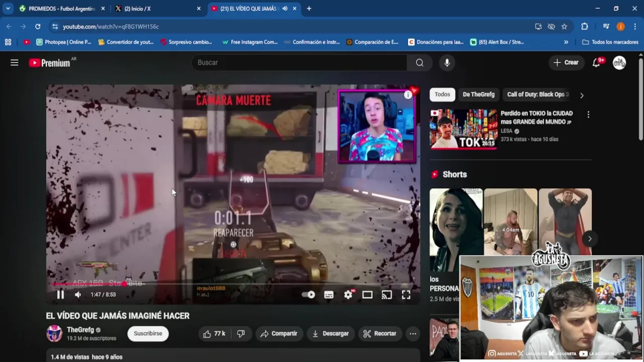Open the media control icon in toolbar
644x362 pixels.
tap(606, 27)
